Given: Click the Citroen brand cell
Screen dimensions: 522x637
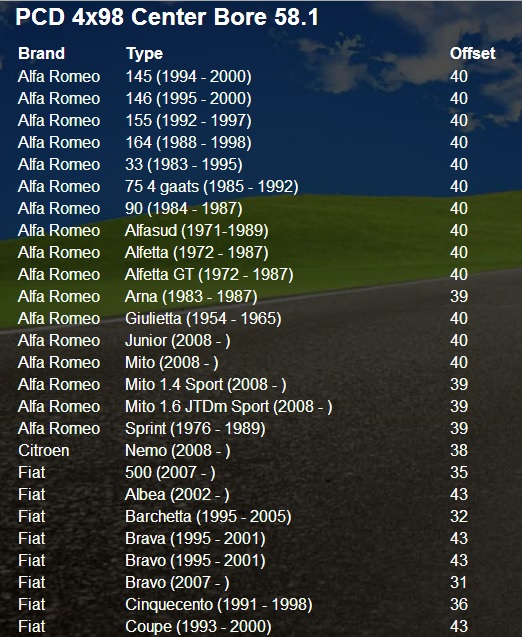Looking at the screenshot, I should (44, 451).
